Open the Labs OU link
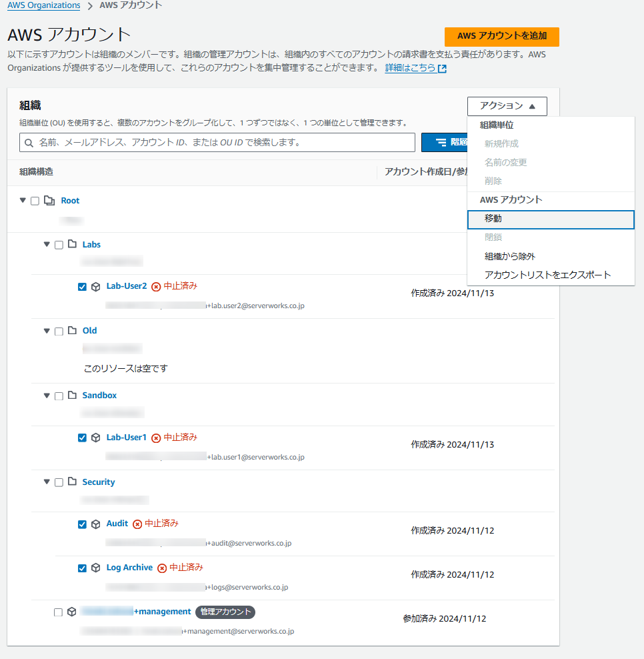Image resolution: width=644 pixels, height=659 pixels. 91,245
